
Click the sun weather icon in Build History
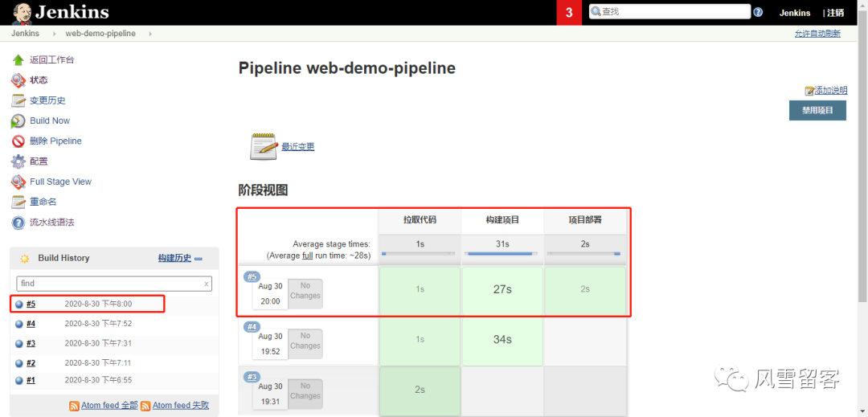(24, 258)
